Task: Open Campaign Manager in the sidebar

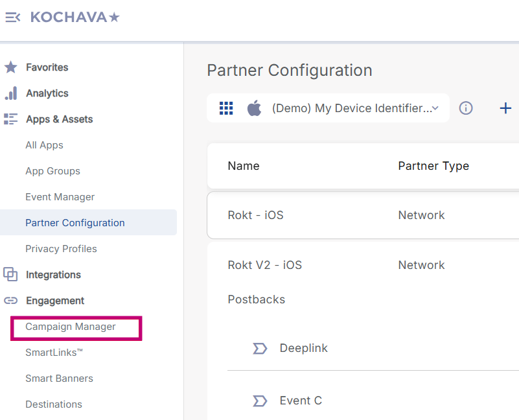Action: [x=71, y=327]
